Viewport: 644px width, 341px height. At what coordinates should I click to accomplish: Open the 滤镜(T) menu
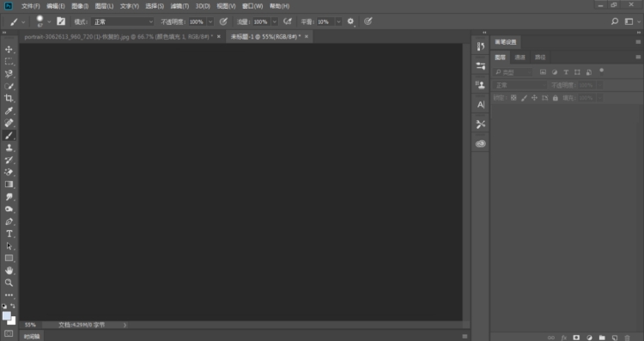179,6
